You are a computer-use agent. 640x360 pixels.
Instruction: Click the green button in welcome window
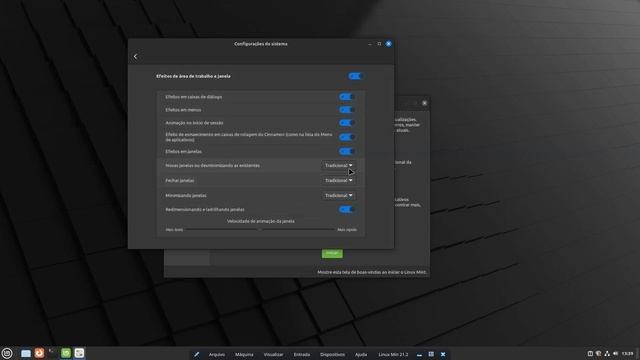pyautogui.click(x=332, y=253)
